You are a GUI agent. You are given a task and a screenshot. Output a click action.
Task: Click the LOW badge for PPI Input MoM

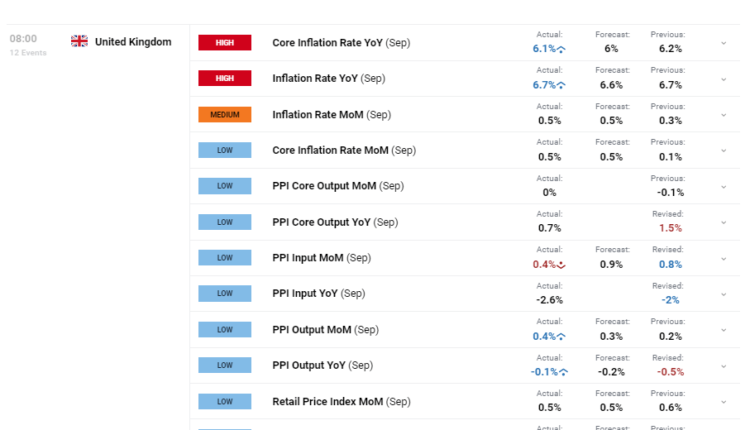(x=224, y=258)
